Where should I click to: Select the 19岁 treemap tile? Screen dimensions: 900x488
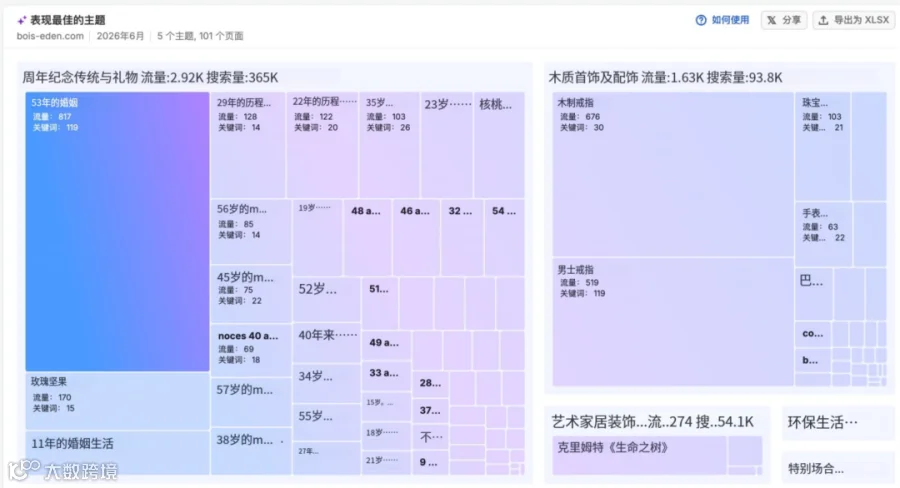317,237
